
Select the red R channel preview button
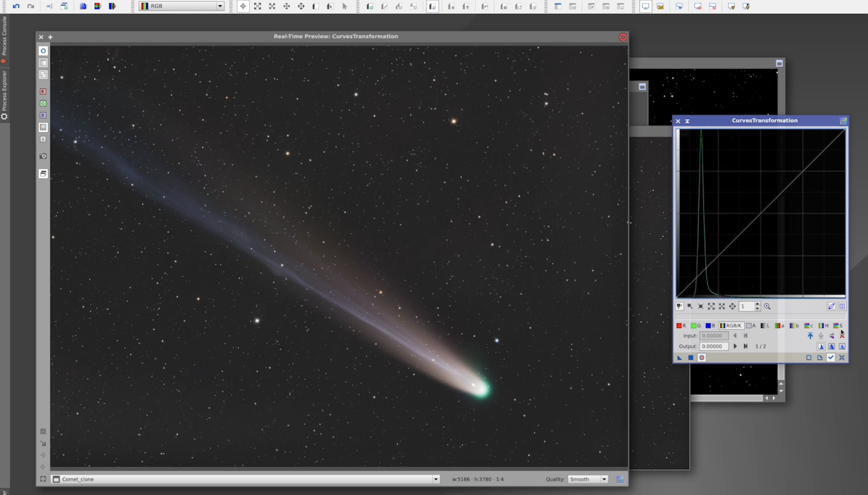[x=43, y=91]
